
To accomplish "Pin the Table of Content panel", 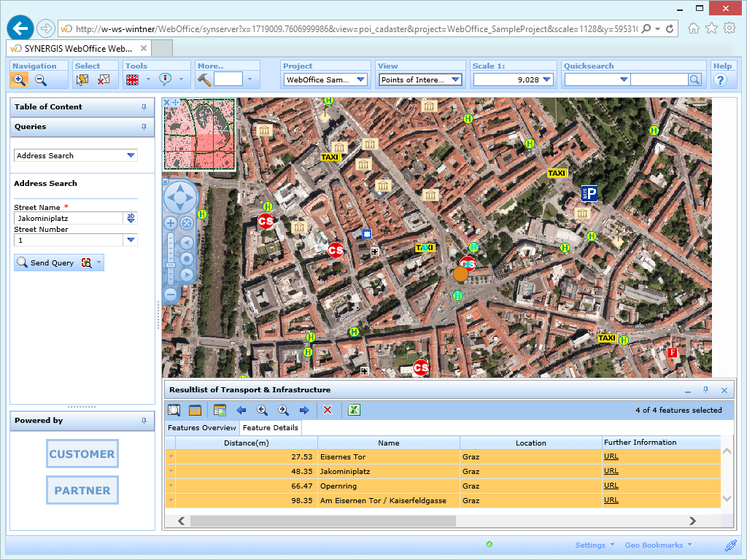I will click(x=144, y=107).
